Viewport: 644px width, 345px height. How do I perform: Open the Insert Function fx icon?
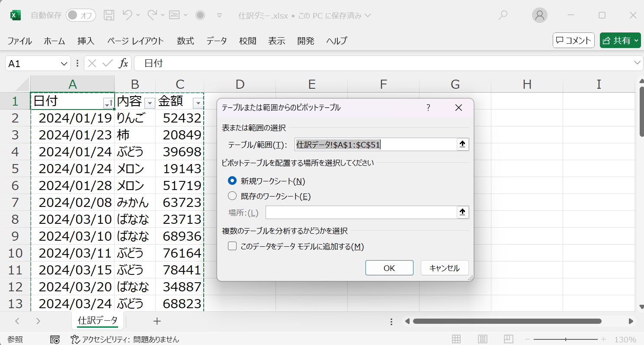(x=123, y=63)
